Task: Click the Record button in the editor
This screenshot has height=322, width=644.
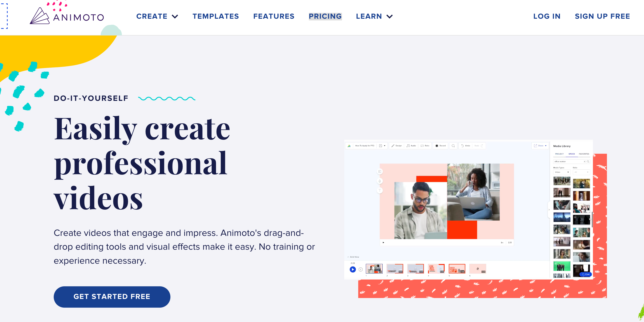Action: [440, 146]
